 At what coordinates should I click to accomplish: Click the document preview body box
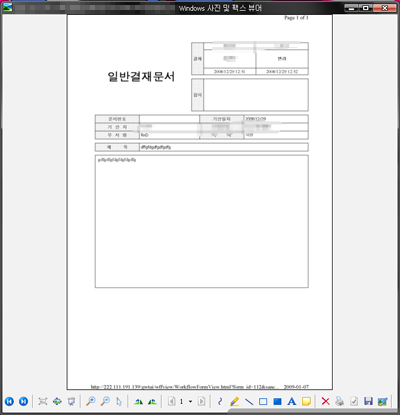(202, 221)
